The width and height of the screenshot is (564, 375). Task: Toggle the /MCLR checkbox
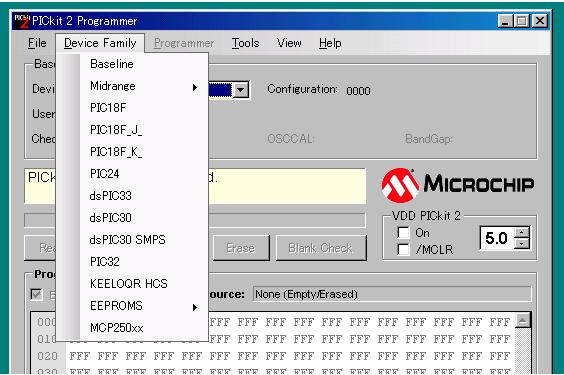pyautogui.click(x=403, y=249)
